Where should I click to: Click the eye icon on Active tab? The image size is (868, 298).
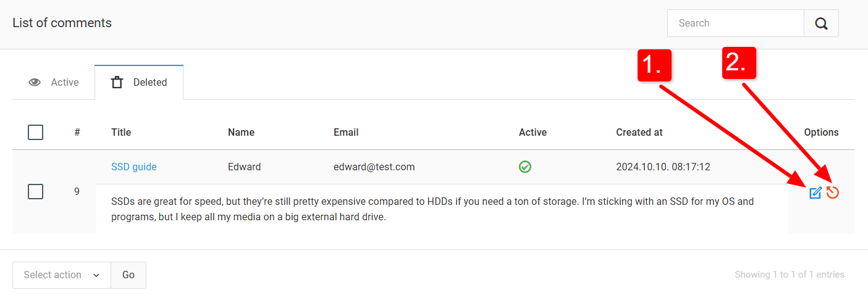coord(35,82)
